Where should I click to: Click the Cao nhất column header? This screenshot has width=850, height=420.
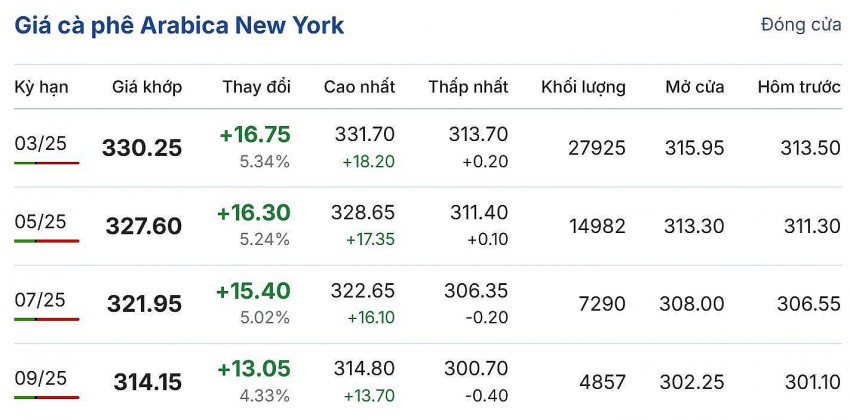(x=359, y=87)
